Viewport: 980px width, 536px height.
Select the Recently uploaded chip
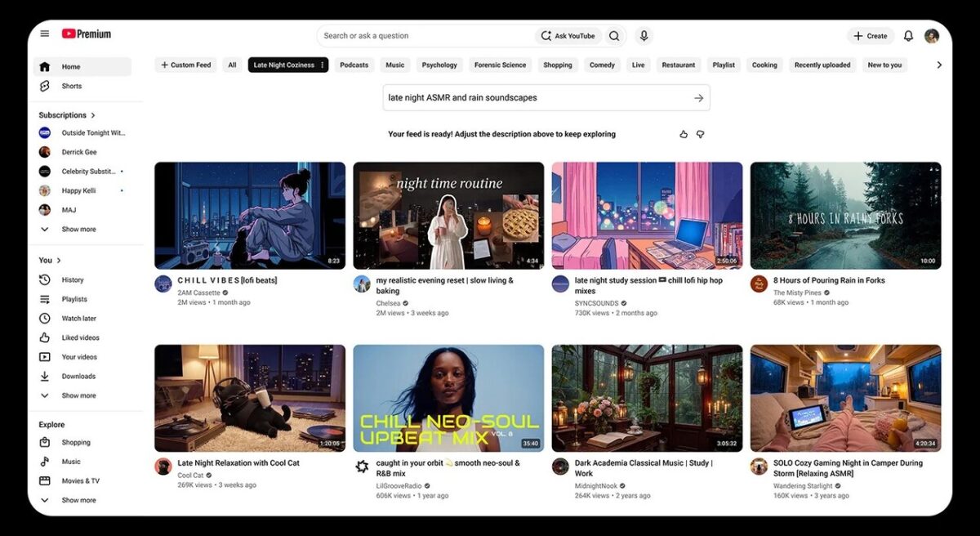pyautogui.click(x=822, y=65)
